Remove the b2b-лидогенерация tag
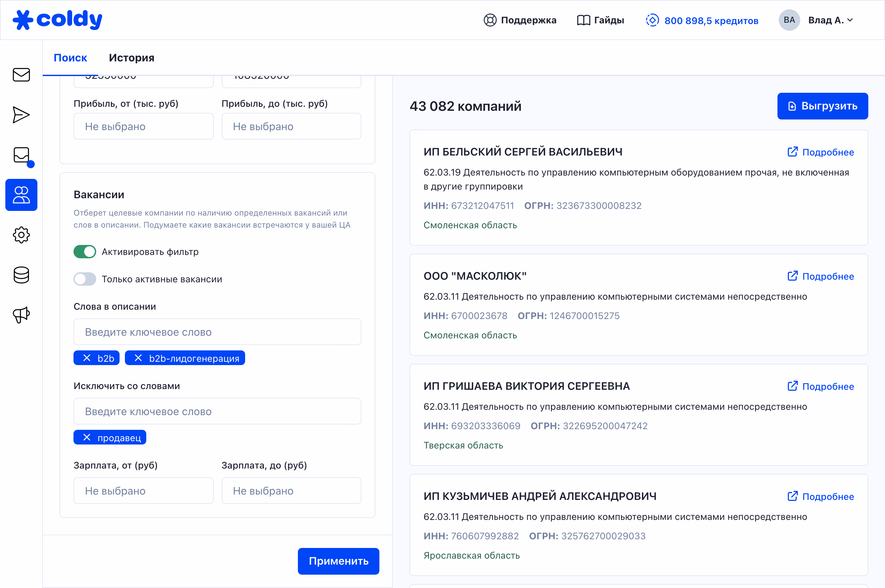 point(138,358)
